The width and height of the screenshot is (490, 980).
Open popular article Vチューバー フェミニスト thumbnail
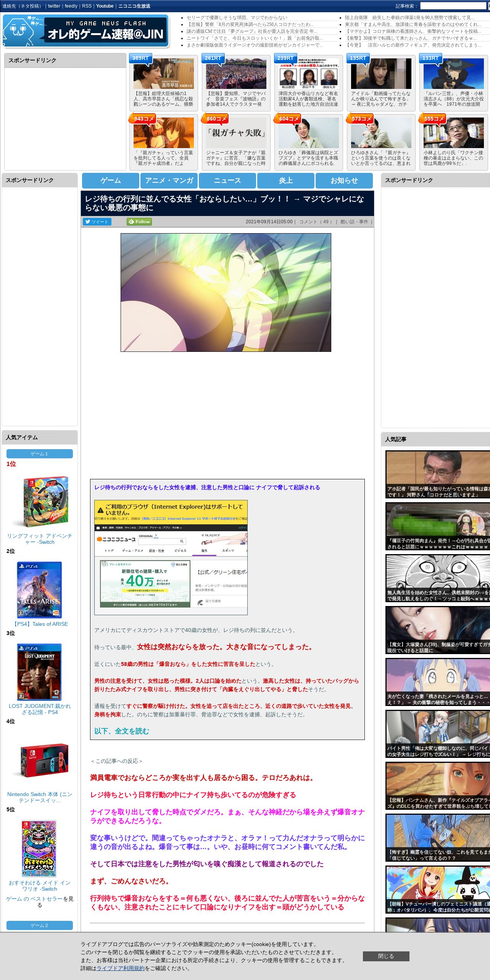438,890
